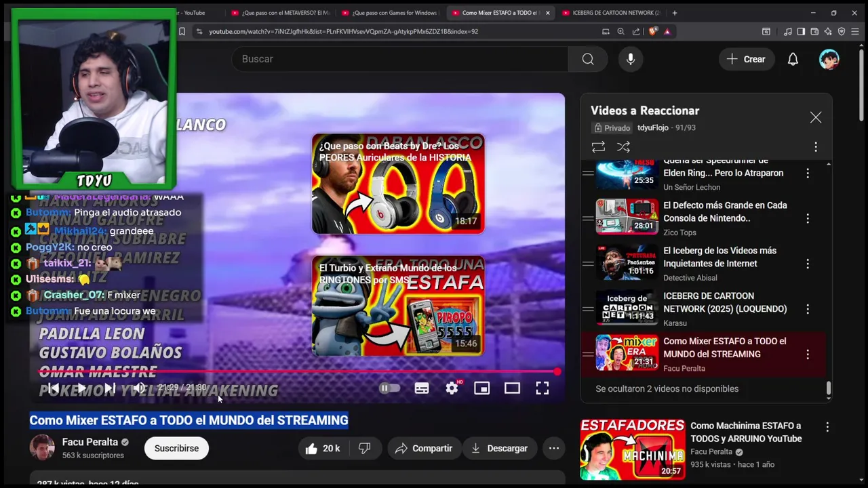This screenshot has width=868, height=488.
Task: Like the video with 20 k thumbs up
Action: (x=322, y=448)
